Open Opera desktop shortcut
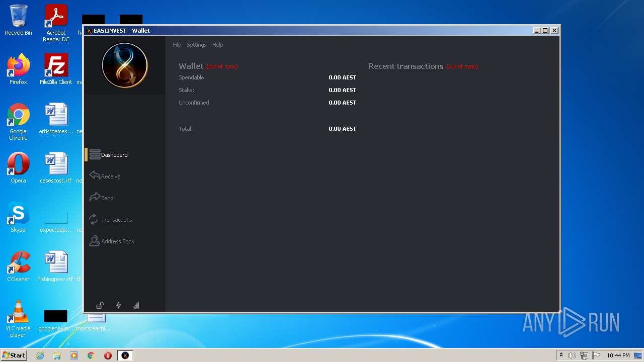 click(18, 168)
